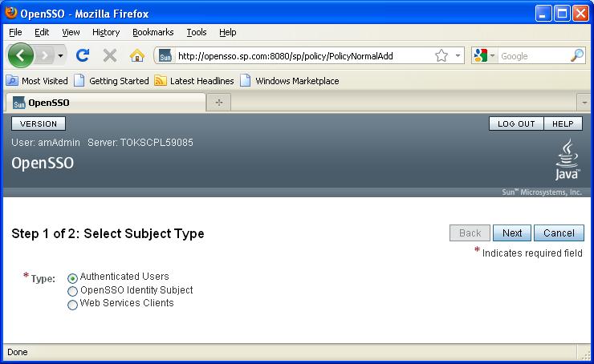
Task: Click the 'Server: TOKSCPL59085' text
Action: [140, 143]
